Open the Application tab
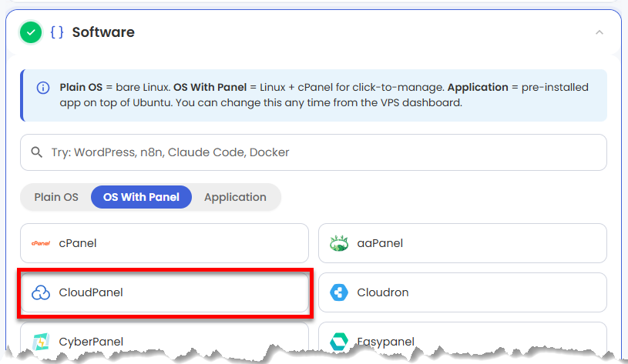 coord(235,197)
